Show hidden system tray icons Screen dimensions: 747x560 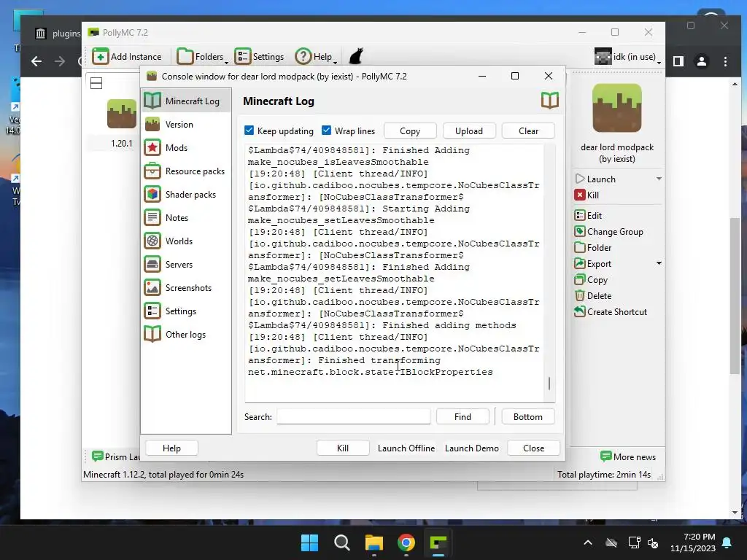pos(588,542)
